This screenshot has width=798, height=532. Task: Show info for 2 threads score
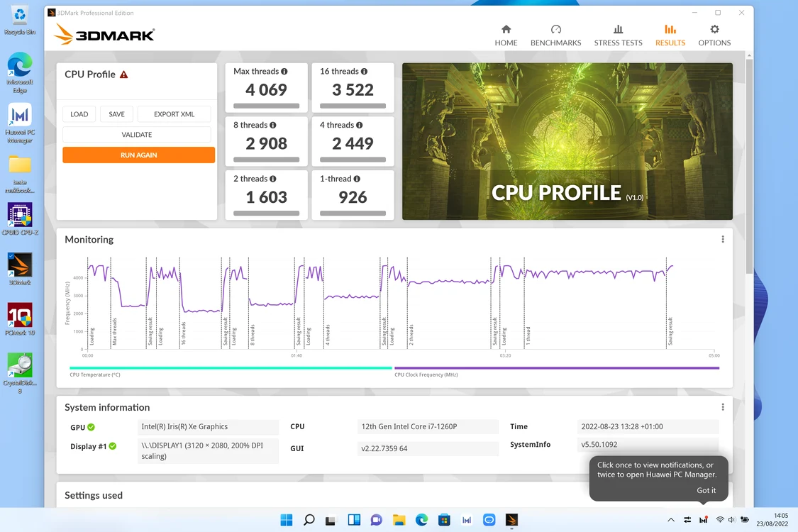pyautogui.click(x=273, y=179)
